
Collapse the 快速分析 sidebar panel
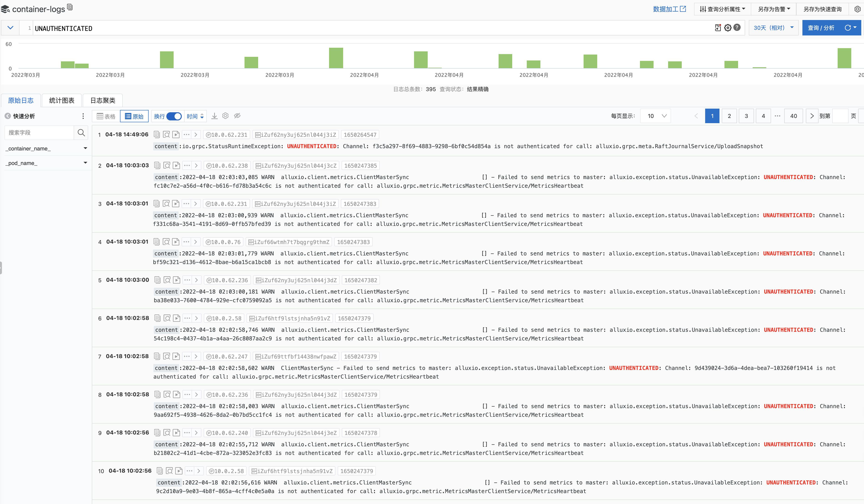pyautogui.click(x=7, y=116)
